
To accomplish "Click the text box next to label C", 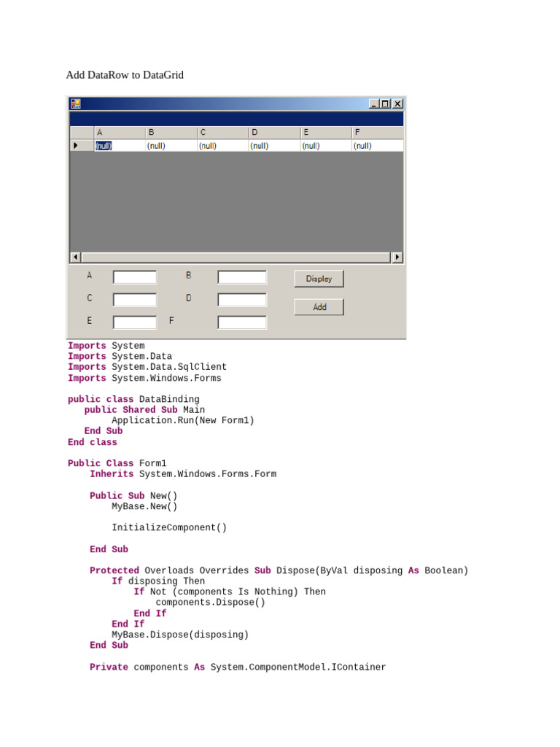I will [x=135, y=300].
